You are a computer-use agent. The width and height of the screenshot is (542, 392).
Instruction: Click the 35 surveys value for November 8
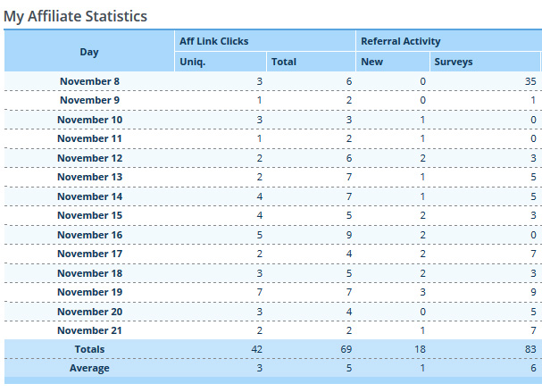click(529, 82)
